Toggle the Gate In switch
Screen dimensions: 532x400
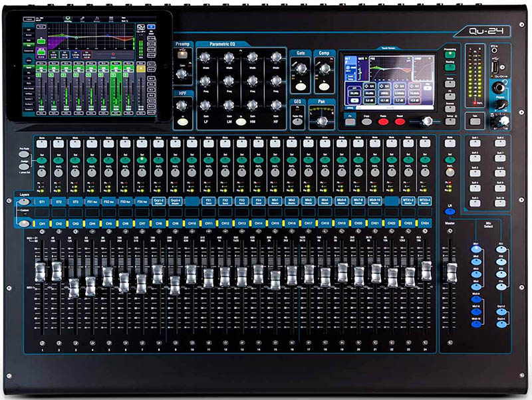[x=301, y=86]
